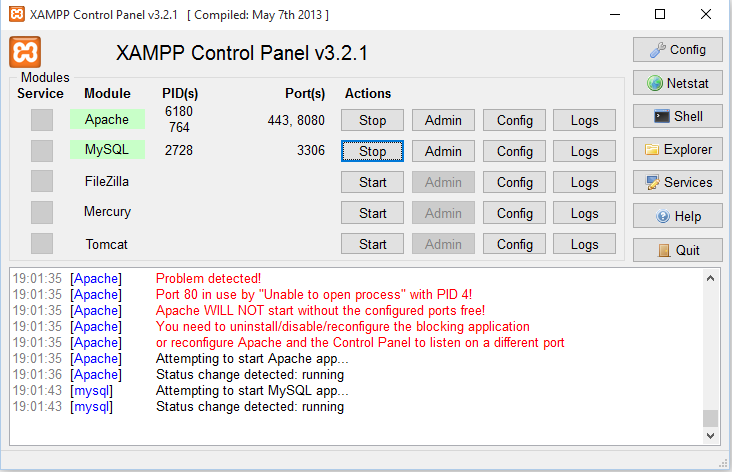This screenshot has width=732, height=472.
Task: Stop the MySQL module
Action: pos(372,151)
